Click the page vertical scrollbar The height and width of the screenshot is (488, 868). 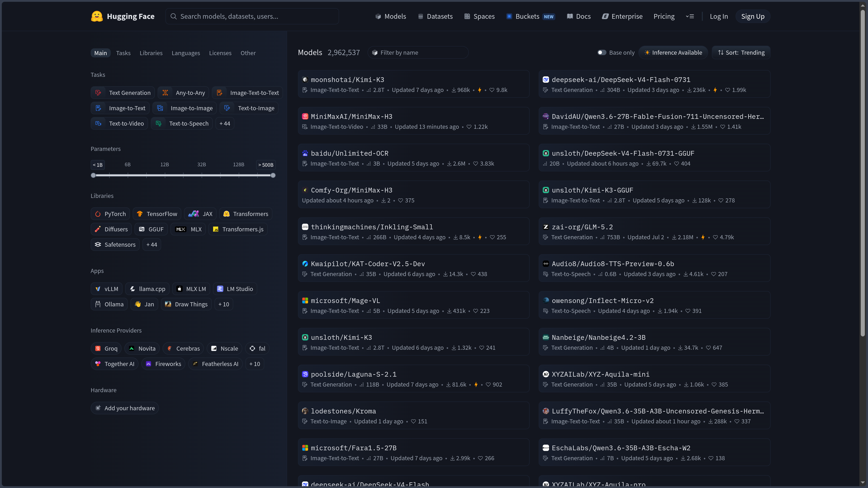coord(863,173)
